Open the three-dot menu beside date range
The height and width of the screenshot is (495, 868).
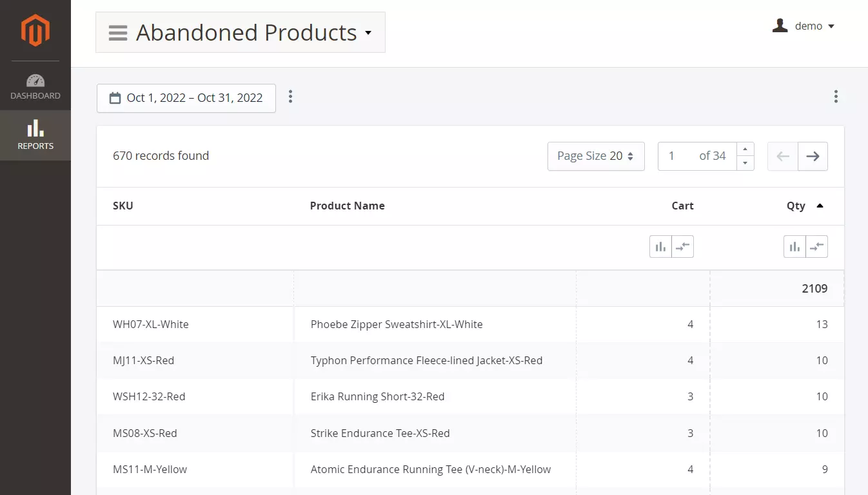291,97
